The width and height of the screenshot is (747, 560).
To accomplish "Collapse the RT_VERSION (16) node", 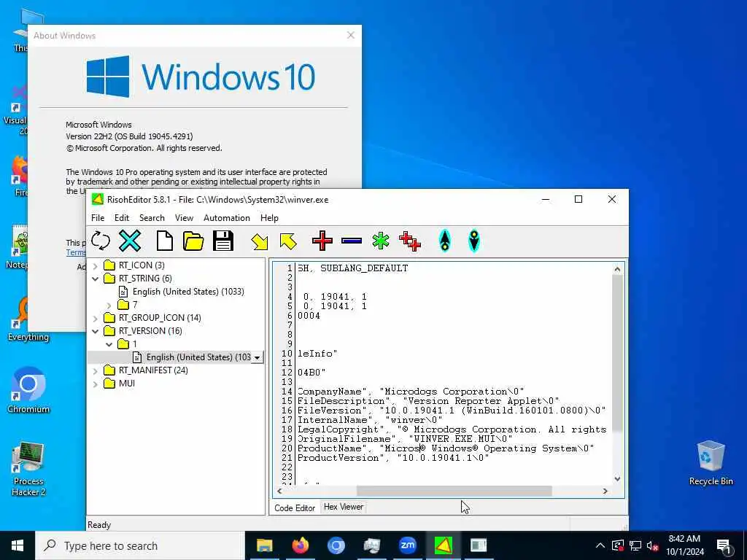I will click(96, 331).
